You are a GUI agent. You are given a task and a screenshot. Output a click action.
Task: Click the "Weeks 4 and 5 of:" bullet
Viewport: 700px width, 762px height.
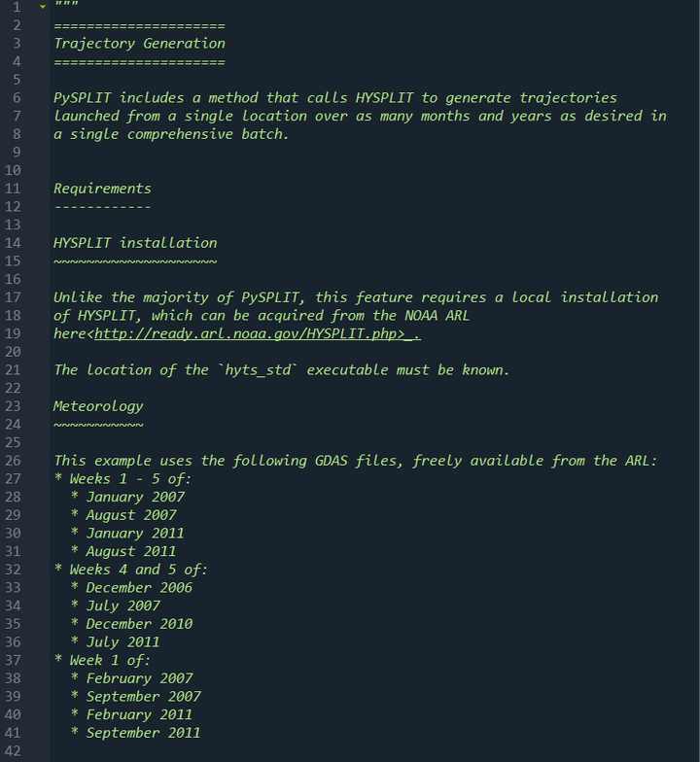point(137,570)
